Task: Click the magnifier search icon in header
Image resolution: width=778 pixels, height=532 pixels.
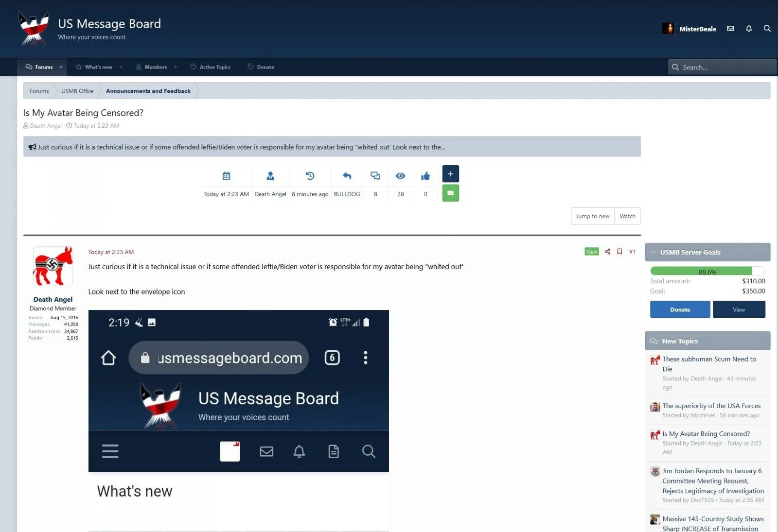Action: 767,29
